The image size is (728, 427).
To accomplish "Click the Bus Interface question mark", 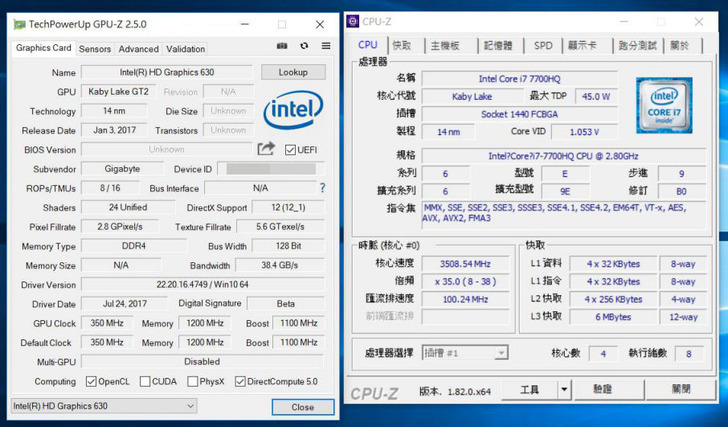I will (x=322, y=188).
